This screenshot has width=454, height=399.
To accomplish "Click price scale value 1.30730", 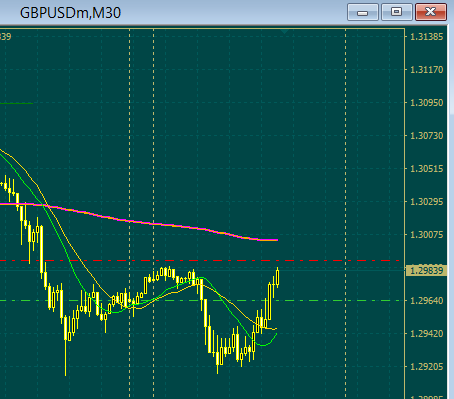I will tap(427, 136).
